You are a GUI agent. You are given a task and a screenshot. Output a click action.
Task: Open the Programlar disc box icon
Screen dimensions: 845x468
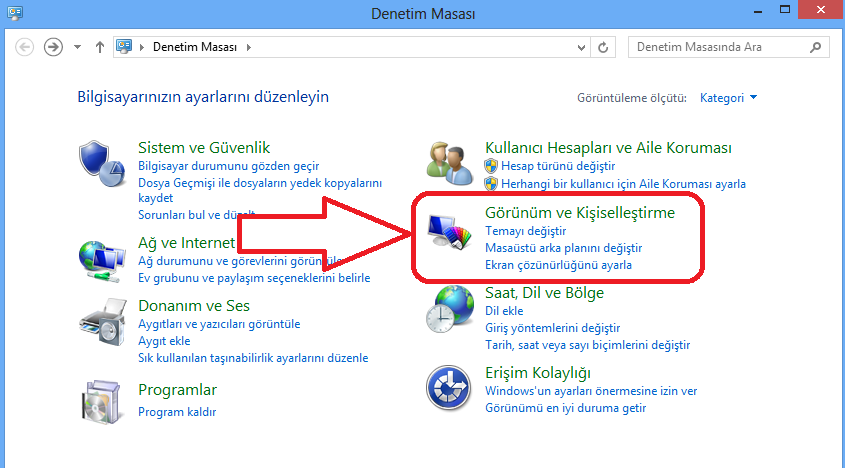tap(101, 401)
